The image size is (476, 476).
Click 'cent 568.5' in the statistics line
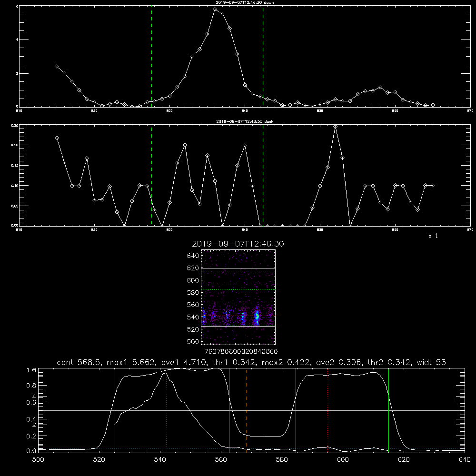pos(79,362)
